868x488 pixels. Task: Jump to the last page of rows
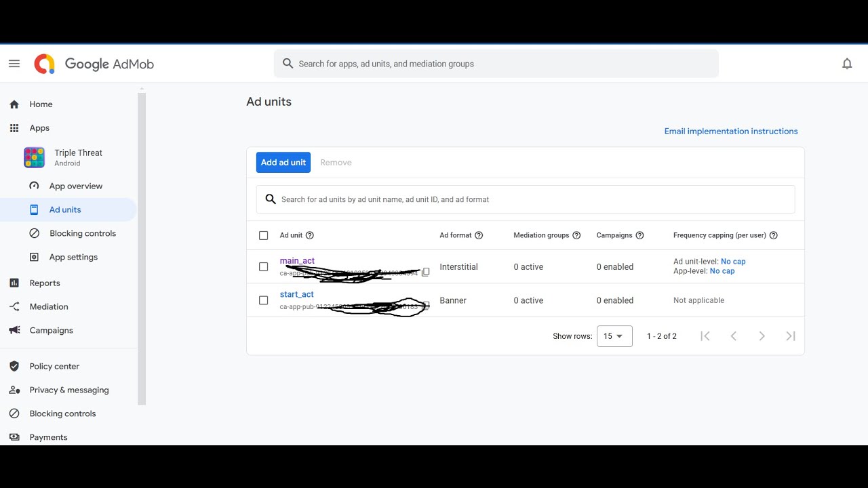pos(791,336)
